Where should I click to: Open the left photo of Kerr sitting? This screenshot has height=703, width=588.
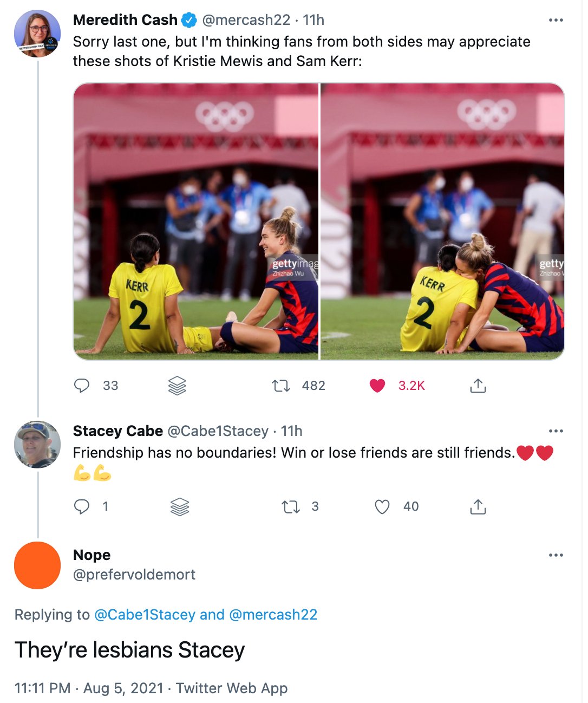pyautogui.click(x=196, y=221)
